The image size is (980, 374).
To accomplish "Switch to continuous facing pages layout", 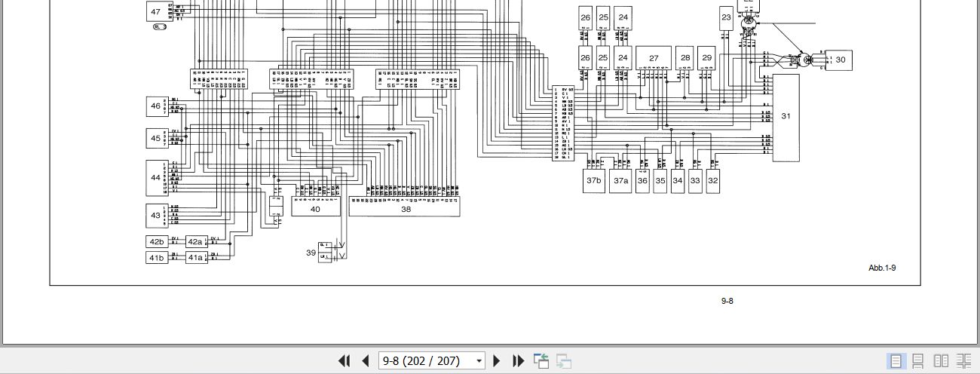I will pos(963,361).
